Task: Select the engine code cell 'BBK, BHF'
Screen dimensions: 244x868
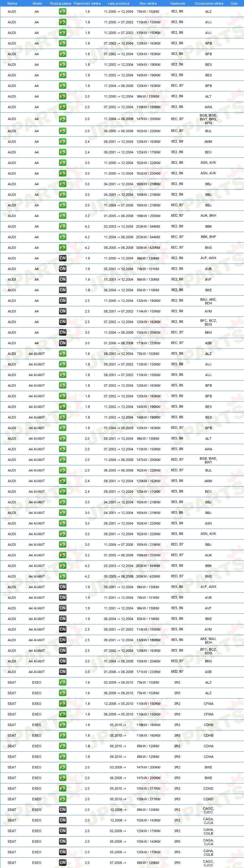Action: 209,237
